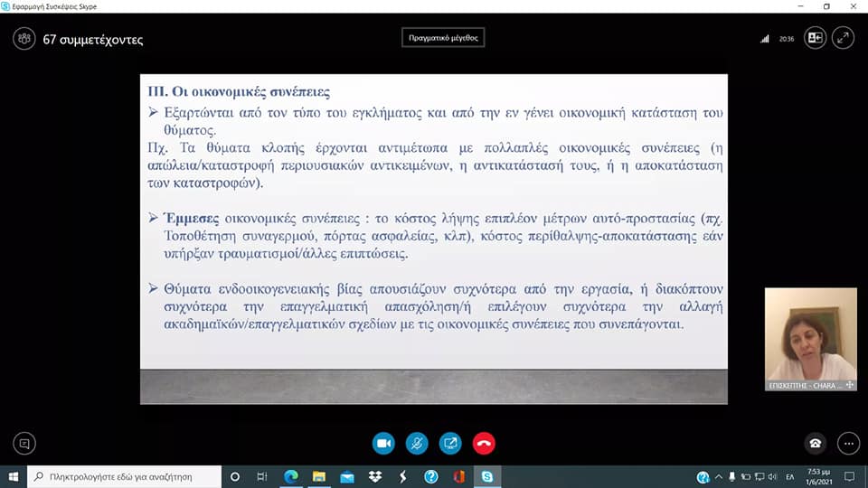Hang up the call with red button
Viewport: 868px width, 488px height.
point(484,444)
